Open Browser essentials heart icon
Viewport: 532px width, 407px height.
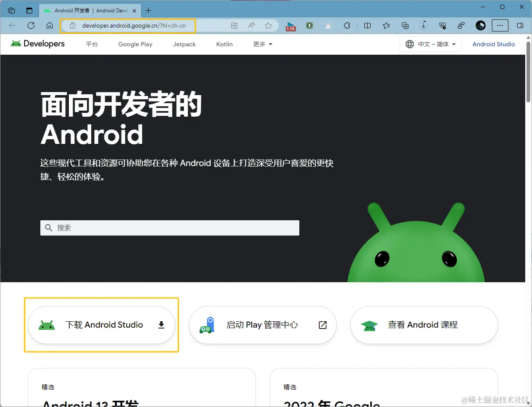click(x=442, y=25)
